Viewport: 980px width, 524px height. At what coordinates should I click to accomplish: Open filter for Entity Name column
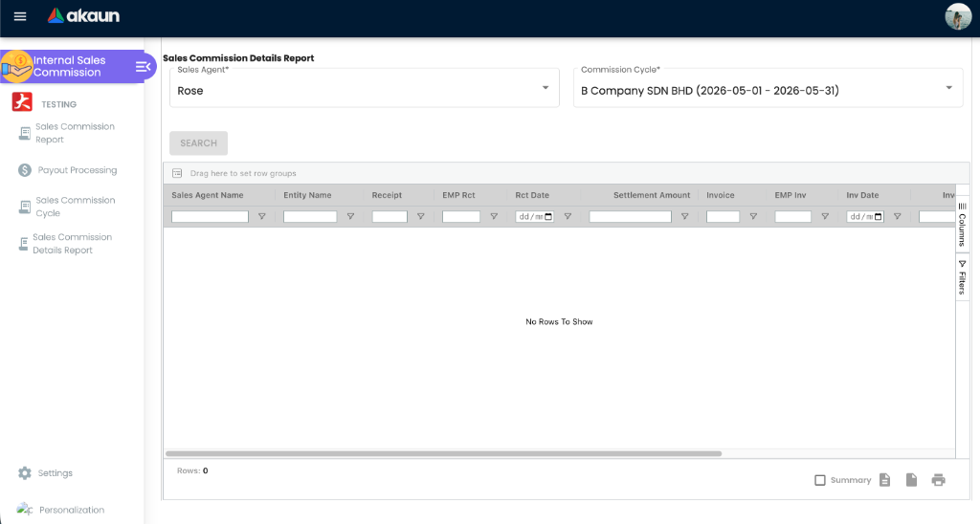point(350,217)
